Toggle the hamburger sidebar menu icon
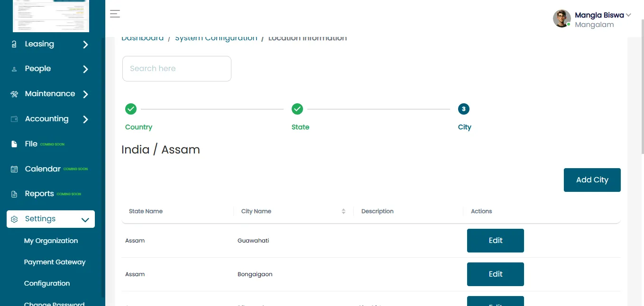The height and width of the screenshot is (306, 644). click(x=115, y=14)
